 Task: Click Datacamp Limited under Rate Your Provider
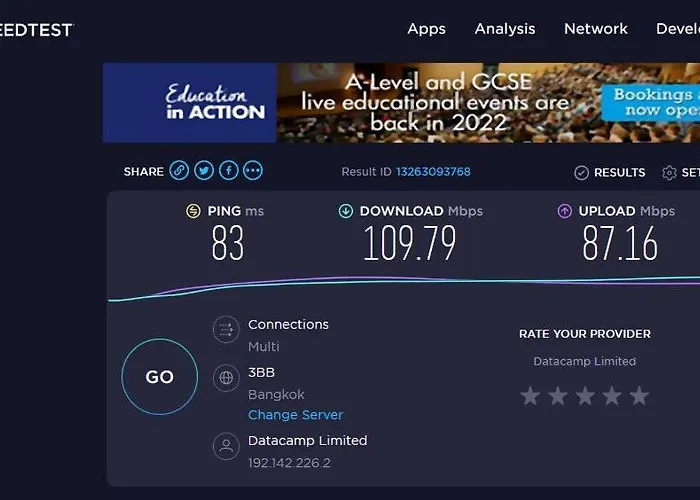pyautogui.click(x=585, y=361)
